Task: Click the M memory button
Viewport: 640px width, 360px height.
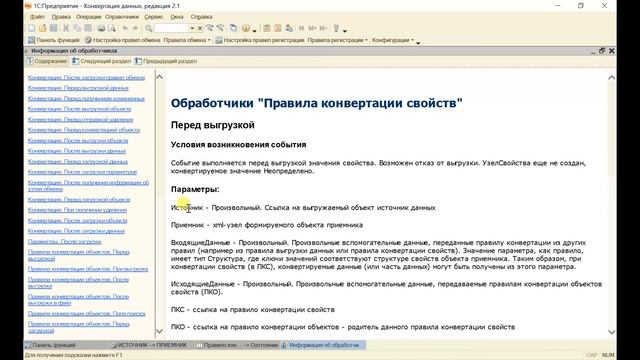Action: [301, 28]
